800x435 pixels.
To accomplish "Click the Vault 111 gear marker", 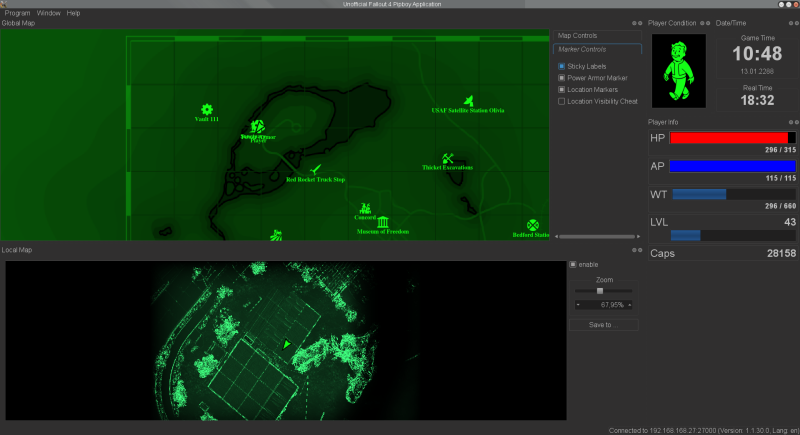I will tap(207, 109).
